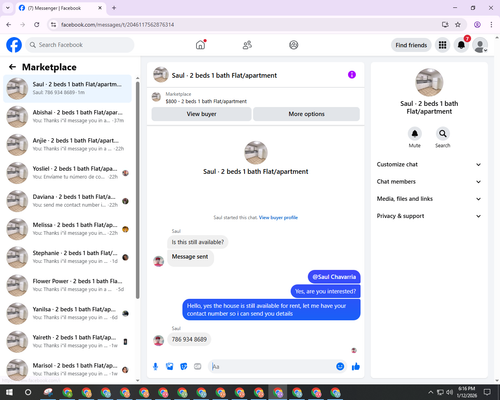Click the Find friends button
The width and height of the screenshot is (500, 400).
click(411, 45)
